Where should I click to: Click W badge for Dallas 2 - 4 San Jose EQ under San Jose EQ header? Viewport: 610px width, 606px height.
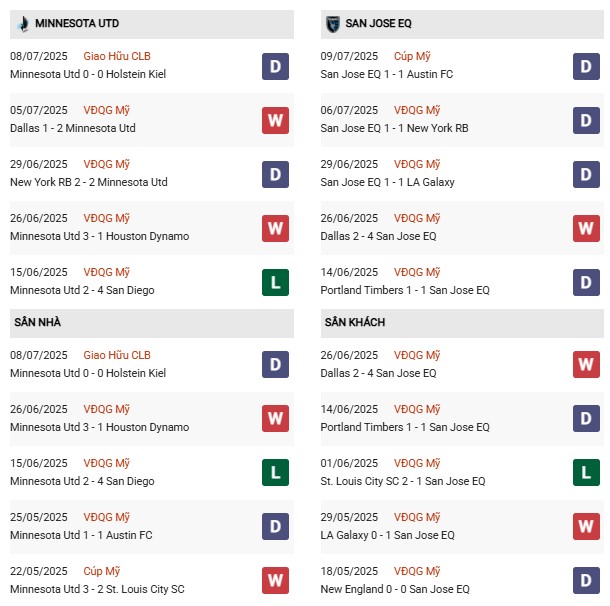tap(586, 229)
